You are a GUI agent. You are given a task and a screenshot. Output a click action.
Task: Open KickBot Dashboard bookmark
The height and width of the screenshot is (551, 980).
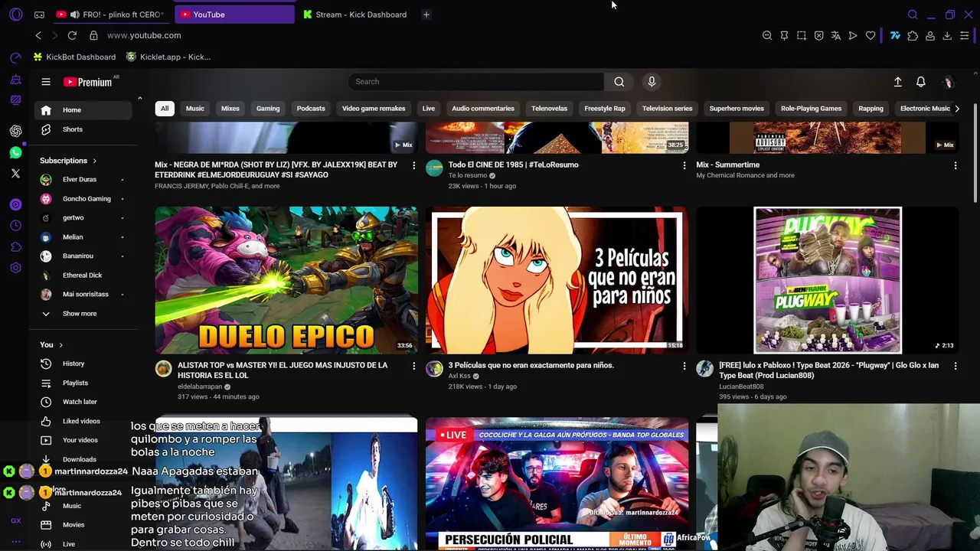click(75, 57)
